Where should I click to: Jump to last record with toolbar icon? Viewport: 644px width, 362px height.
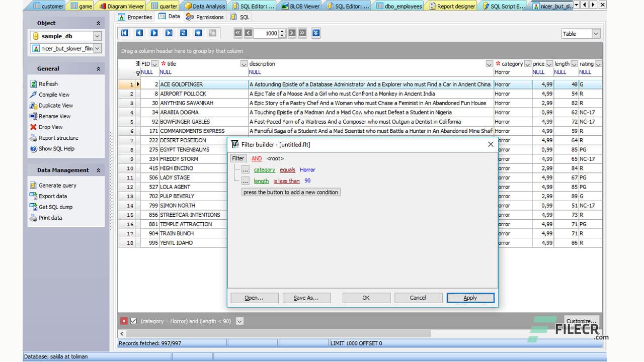pos(169,33)
